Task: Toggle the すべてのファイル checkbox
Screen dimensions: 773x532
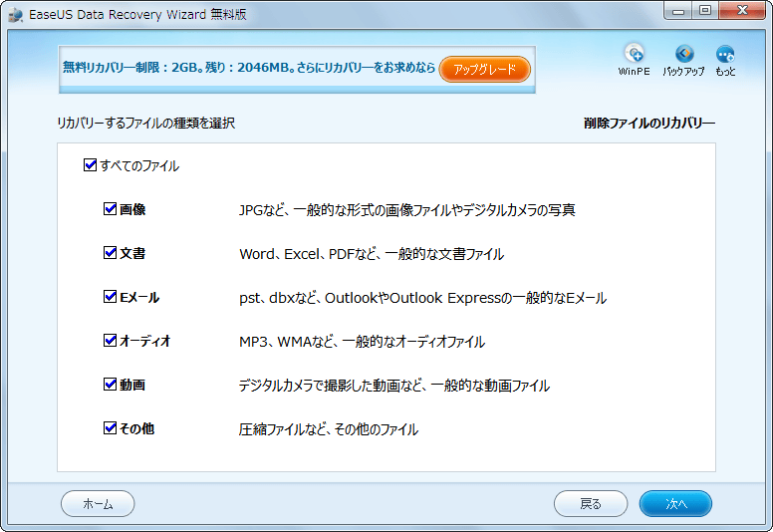Action: (x=90, y=164)
